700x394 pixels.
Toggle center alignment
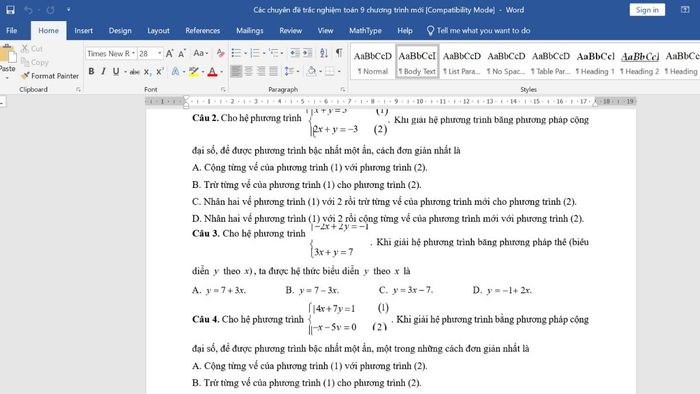249,71
